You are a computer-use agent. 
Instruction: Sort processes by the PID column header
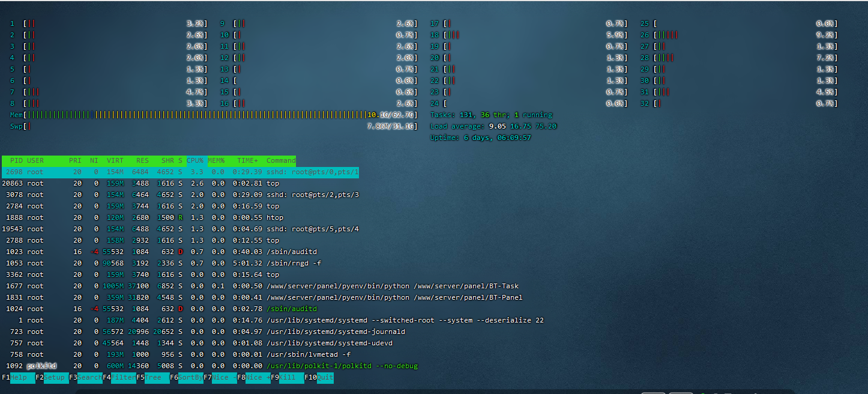[x=16, y=160]
